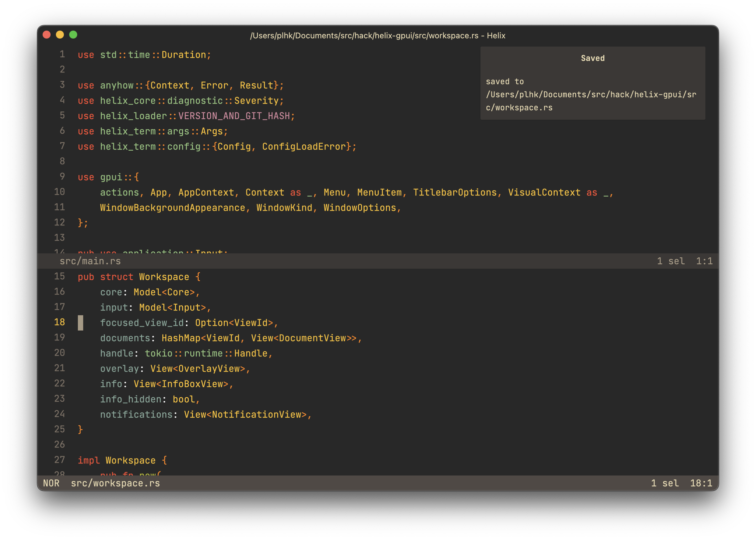Click ConfigLoadError on line 7
The image size is (756, 540).
(x=304, y=147)
